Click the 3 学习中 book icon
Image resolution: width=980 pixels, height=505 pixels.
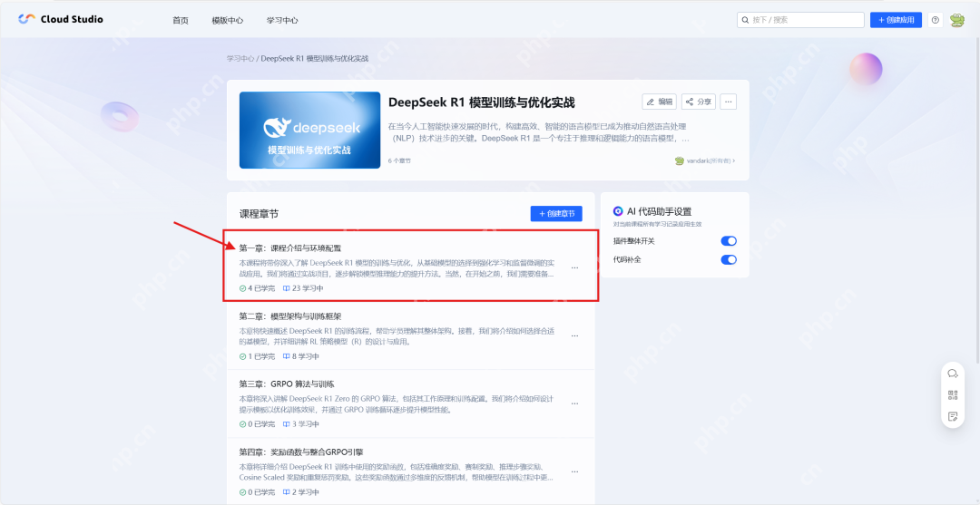click(286, 423)
